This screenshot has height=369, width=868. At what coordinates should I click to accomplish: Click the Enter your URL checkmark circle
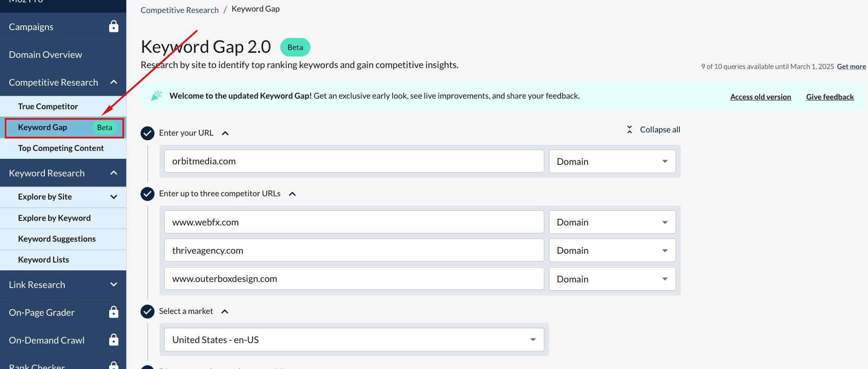[x=148, y=133]
